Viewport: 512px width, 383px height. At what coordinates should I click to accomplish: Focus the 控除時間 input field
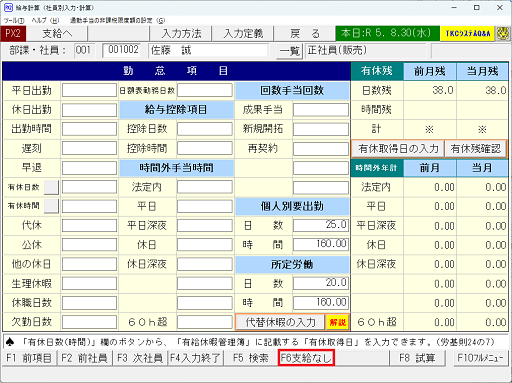pyautogui.click(x=205, y=149)
